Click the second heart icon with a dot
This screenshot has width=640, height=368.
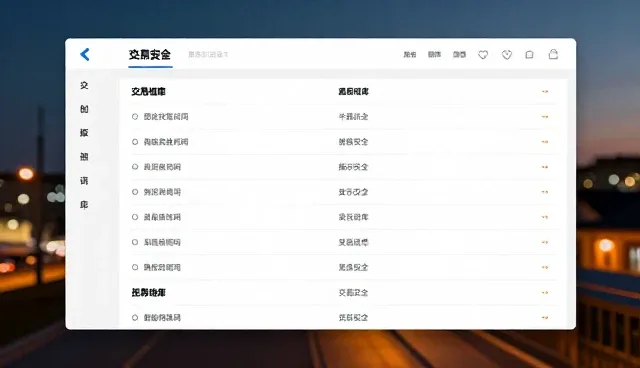(x=507, y=55)
